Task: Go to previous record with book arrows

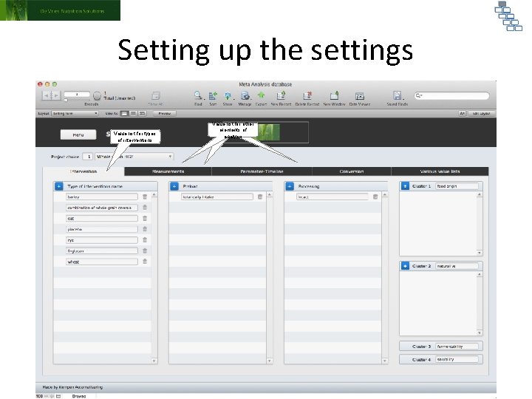Action: pyautogui.click(x=47, y=95)
